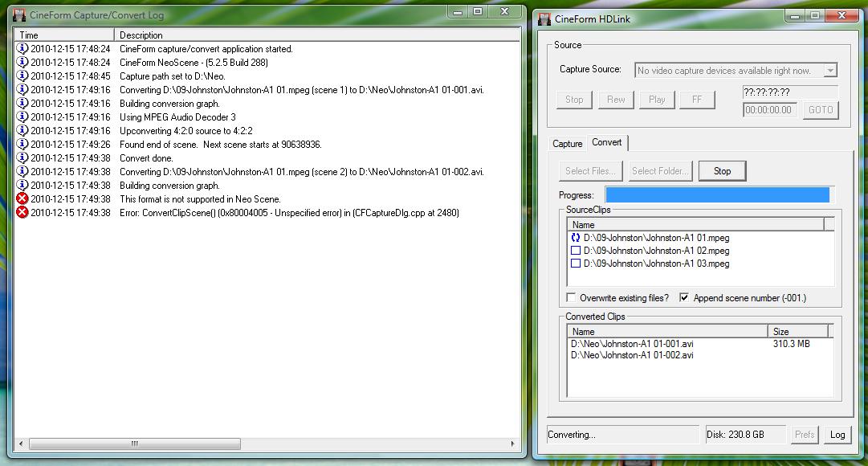868x466 pixels.
Task: Enable Overwrite existing files option
Action: pyautogui.click(x=571, y=297)
